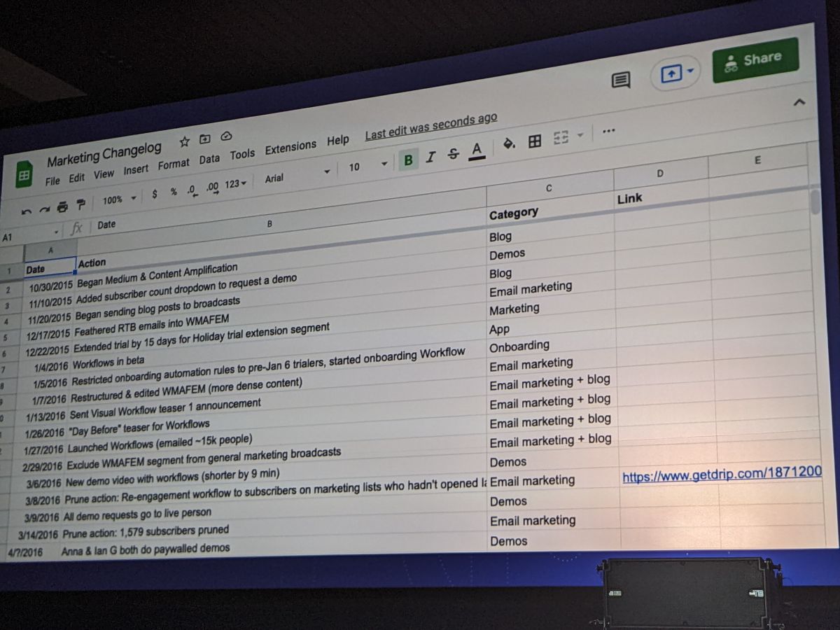The height and width of the screenshot is (630, 840).
Task: Open the Edit menu
Action: point(76,178)
